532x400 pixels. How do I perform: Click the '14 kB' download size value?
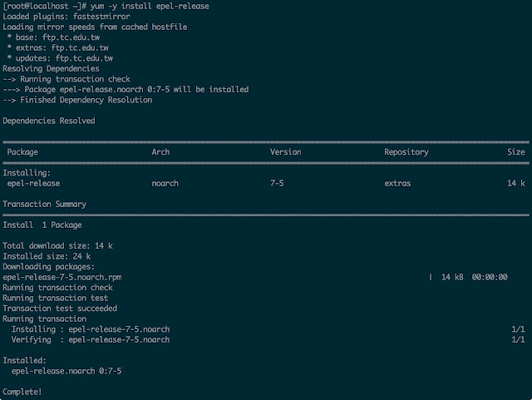tap(452, 277)
